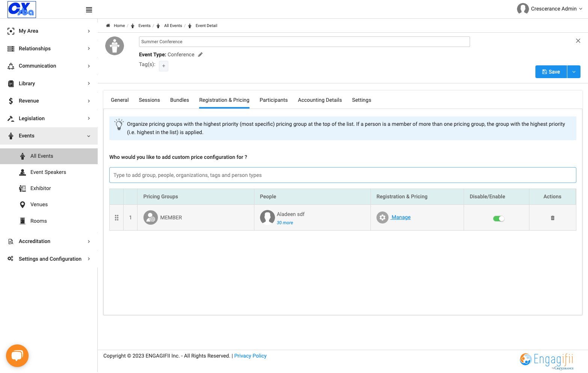Switch to the Accounting Details tab
588x373 pixels.
point(320,100)
